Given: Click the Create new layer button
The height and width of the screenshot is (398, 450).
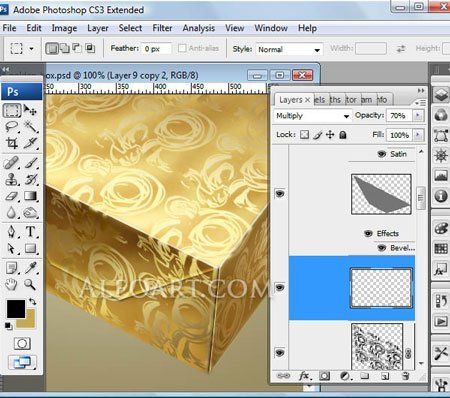Looking at the screenshot, I should point(385,376).
